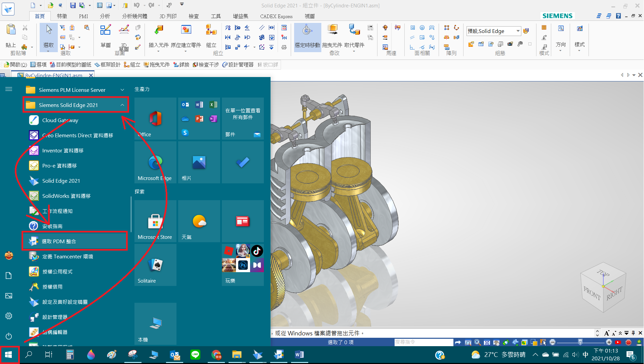Click the Save icon in quick access toolbar

73,5
